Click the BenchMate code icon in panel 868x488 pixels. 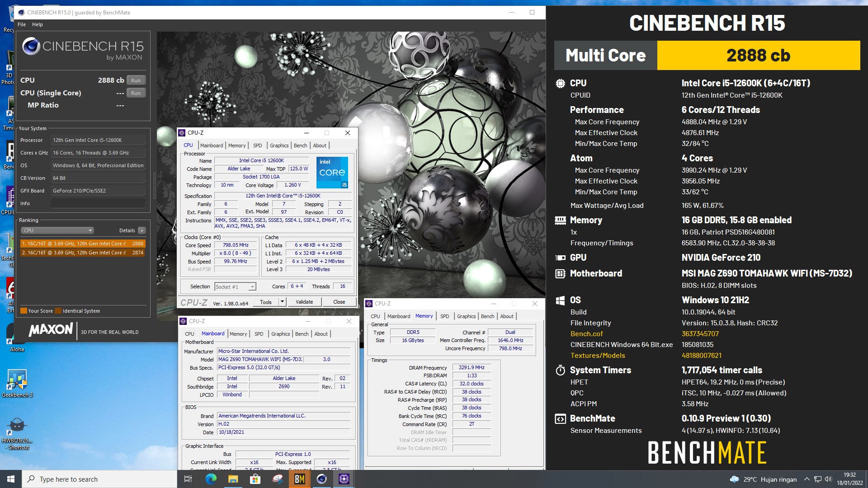pyautogui.click(x=560, y=418)
